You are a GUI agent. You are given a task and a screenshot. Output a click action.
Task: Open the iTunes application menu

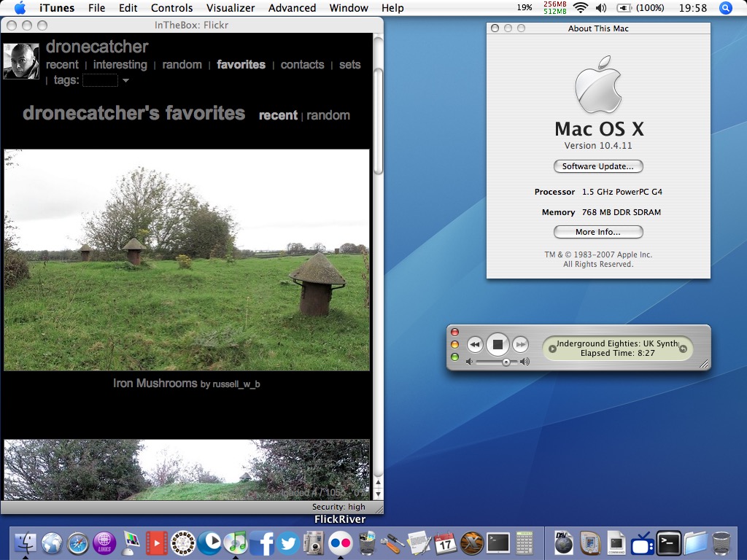pyautogui.click(x=57, y=7)
